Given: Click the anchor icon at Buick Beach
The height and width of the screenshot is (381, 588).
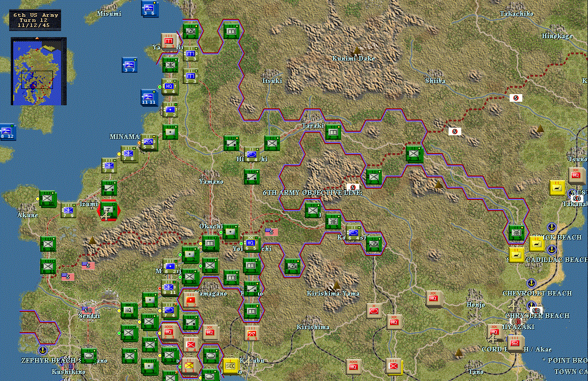Looking at the screenshot, I should point(551,227).
